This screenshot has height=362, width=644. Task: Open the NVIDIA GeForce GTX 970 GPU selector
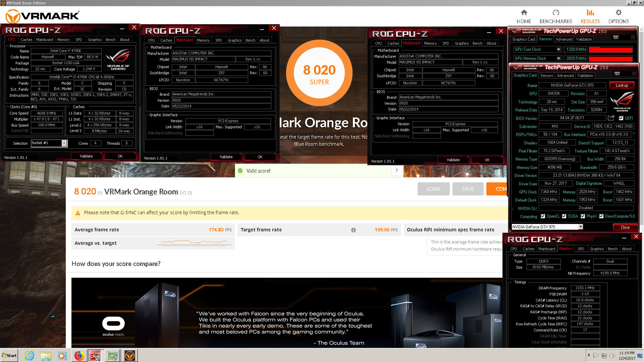(547, 227)
